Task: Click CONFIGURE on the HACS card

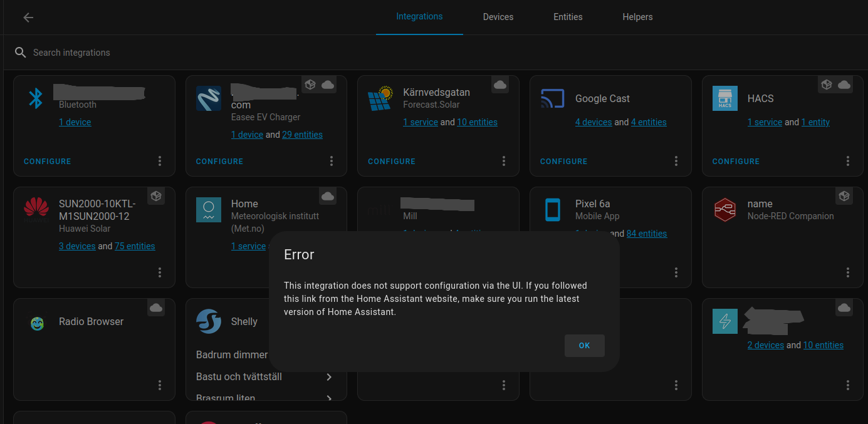Action: [x=736, y=162]
